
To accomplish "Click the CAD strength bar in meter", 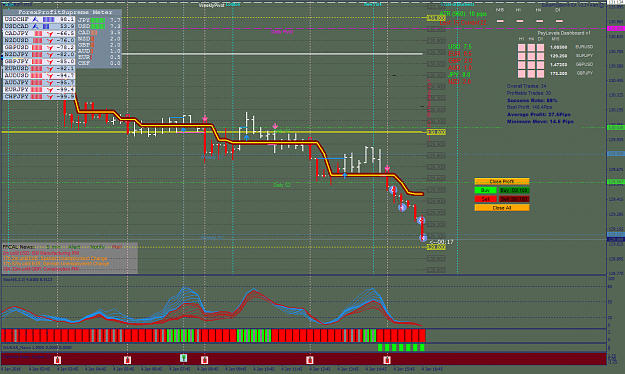I will tap(94, 33).
